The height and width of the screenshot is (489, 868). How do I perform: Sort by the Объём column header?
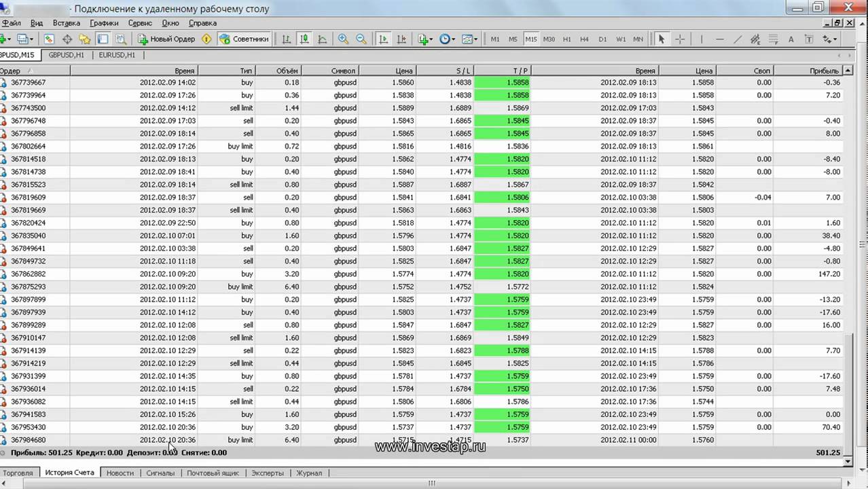pos(278,71)
